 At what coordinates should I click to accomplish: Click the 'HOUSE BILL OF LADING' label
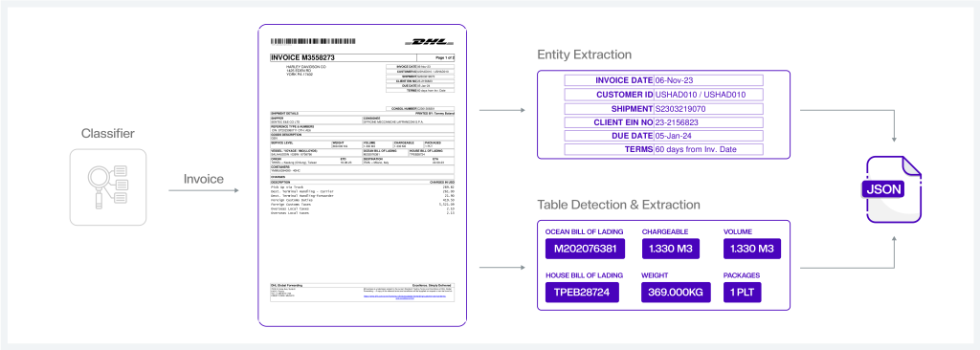(x=585, y=275)
